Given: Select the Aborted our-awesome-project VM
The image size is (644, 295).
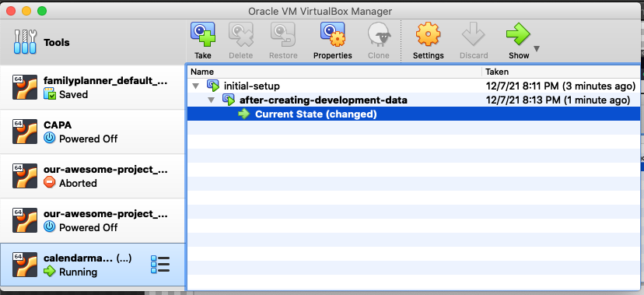Looking at the screenshot, I should [93, 176].
